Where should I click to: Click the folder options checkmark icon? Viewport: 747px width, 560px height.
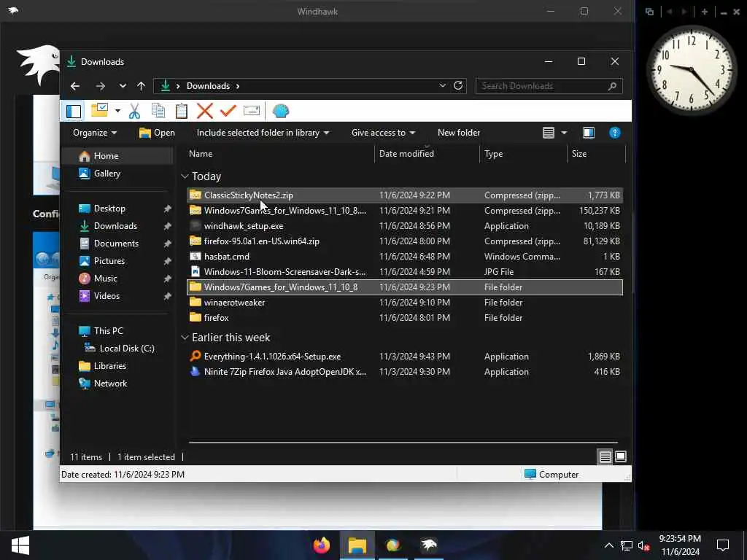coord(99,111)
